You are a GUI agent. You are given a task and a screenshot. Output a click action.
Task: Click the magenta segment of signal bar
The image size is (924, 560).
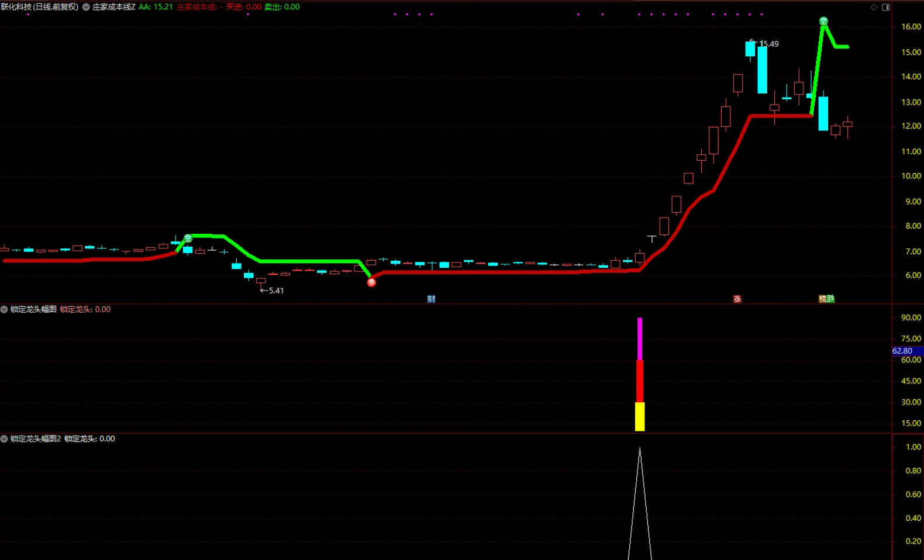[x=640, y=339]
